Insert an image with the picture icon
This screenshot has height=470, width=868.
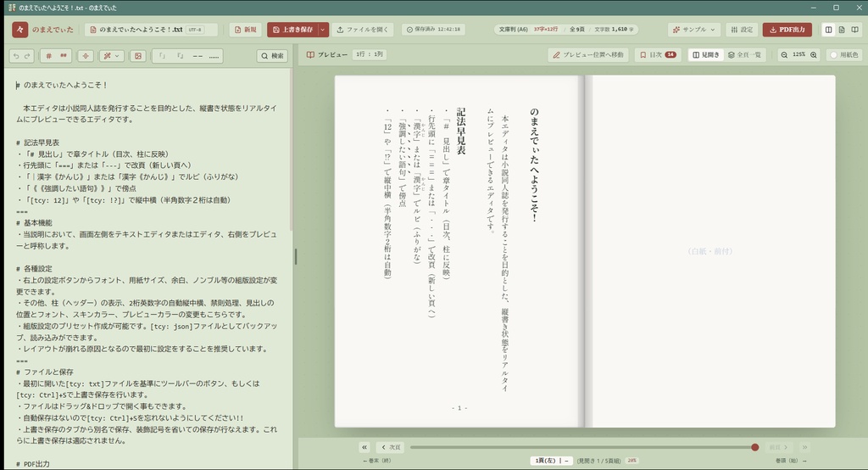(x=138, y=56)
